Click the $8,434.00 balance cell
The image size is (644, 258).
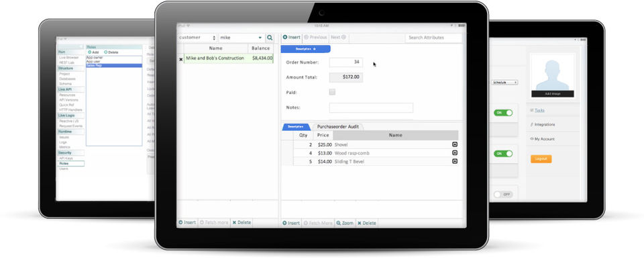(x=262, y=58)
